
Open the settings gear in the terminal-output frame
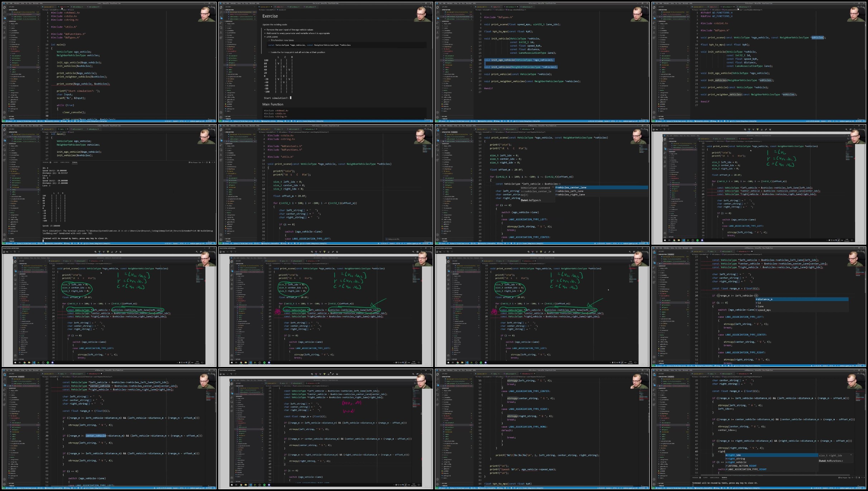(x=4, y=240)
